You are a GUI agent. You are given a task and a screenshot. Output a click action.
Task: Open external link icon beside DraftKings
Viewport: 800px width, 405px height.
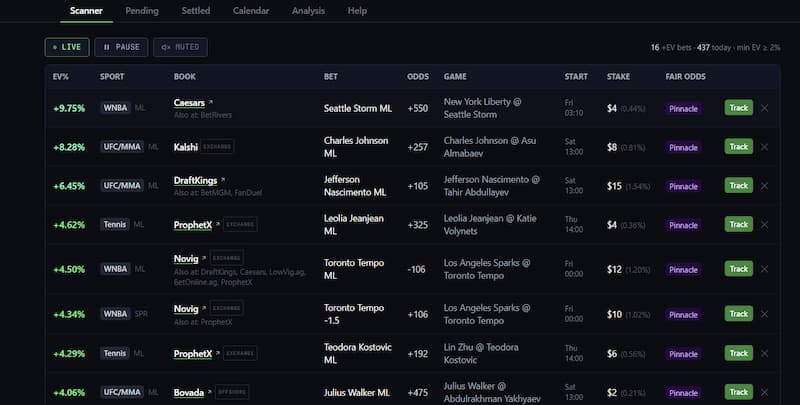point(223,180)
